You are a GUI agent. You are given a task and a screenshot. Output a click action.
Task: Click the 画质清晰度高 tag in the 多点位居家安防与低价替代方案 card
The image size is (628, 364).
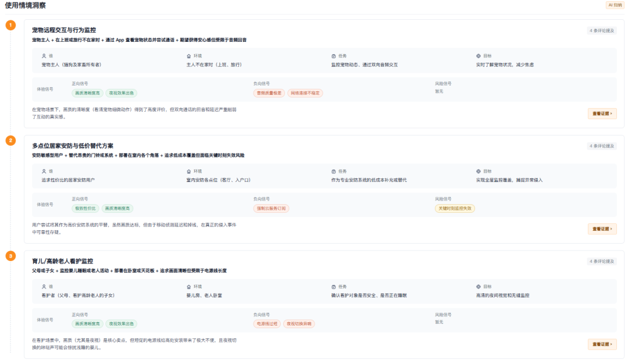[117, 208]
